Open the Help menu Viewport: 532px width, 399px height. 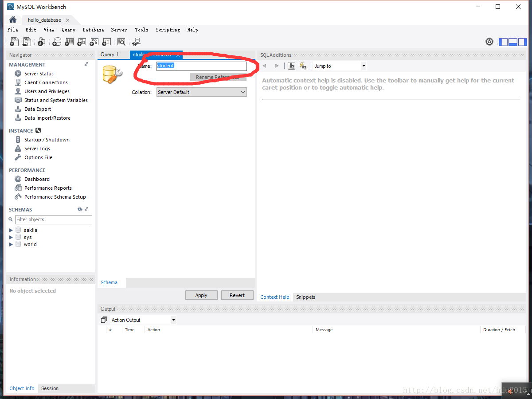click(192, 30)
